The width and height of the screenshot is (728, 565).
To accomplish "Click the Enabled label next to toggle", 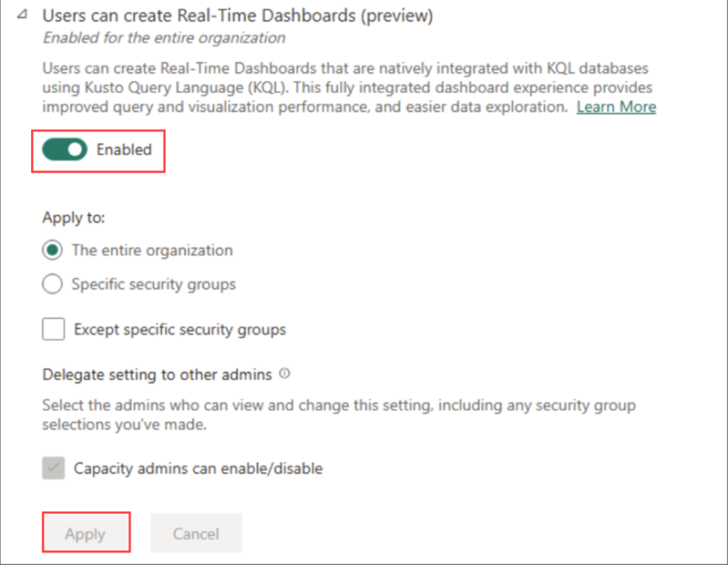I will coord(124,149).
